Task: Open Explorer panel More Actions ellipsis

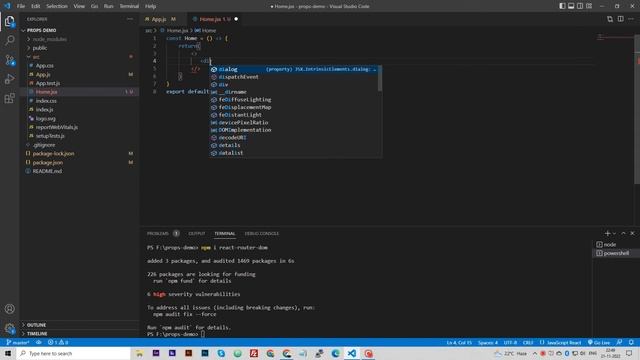Action: (x=130, y=19)
